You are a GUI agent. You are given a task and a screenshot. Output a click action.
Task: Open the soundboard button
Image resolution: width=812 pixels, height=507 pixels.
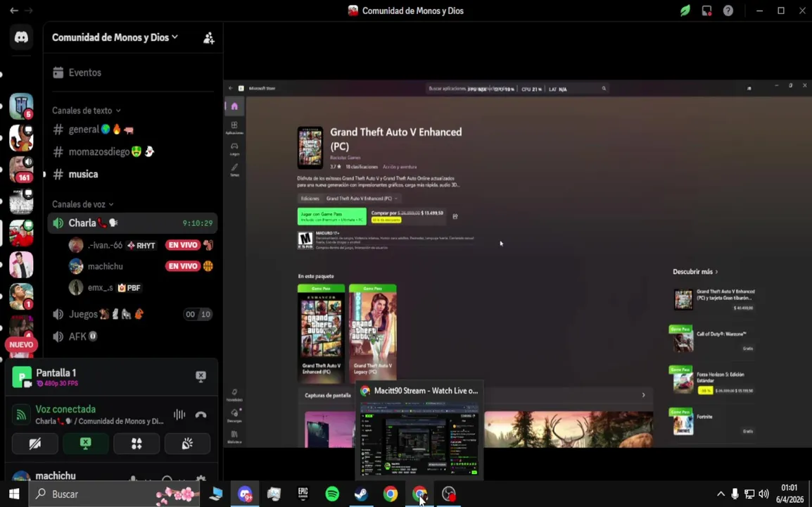tap(187, 444)
